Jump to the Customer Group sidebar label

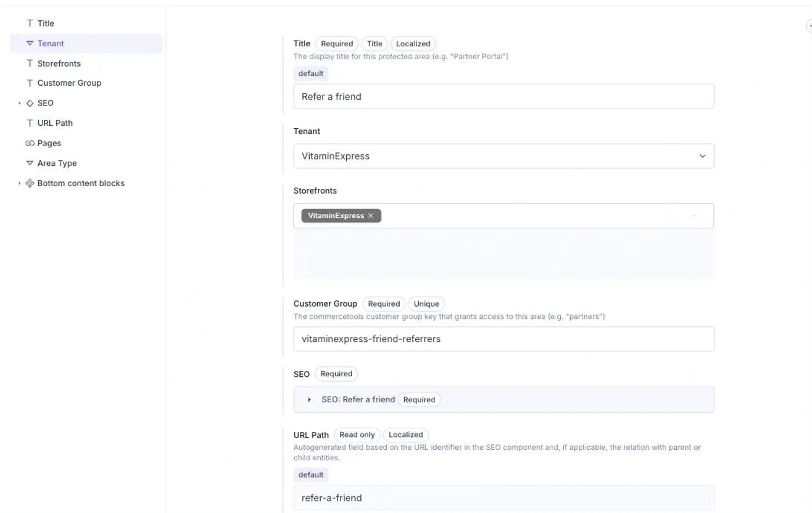coord(69,83)
